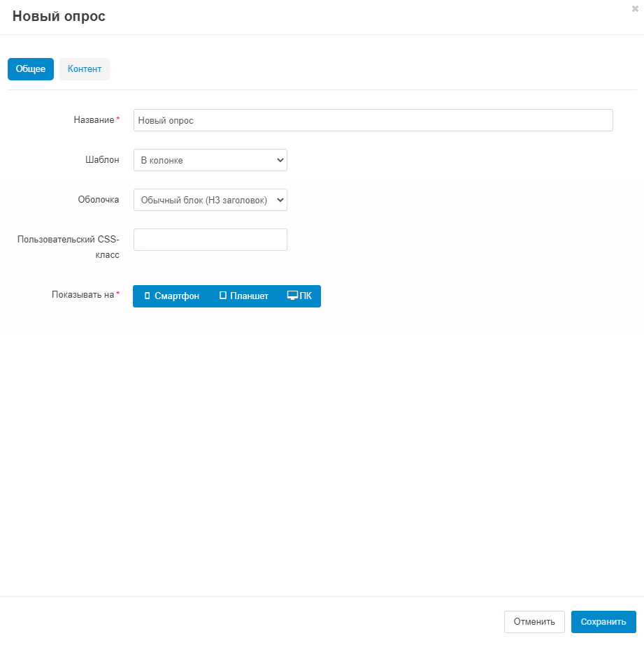Toggle the ПК display option
This screenshot has width=644, height=645.
(x=300, y=296)
